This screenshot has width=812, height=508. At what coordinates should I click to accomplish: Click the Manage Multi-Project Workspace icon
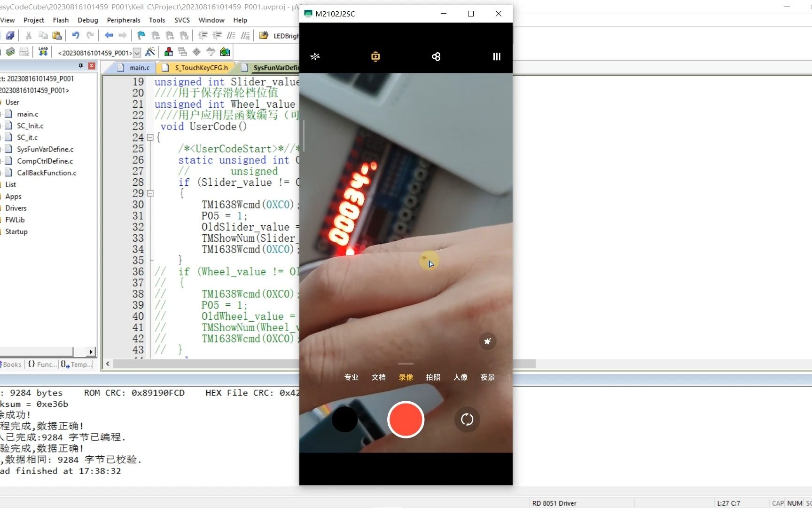pos(183,52)
